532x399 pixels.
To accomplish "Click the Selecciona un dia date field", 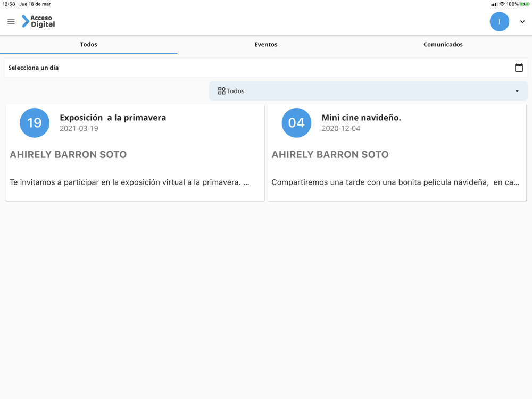I will (266, 68).
